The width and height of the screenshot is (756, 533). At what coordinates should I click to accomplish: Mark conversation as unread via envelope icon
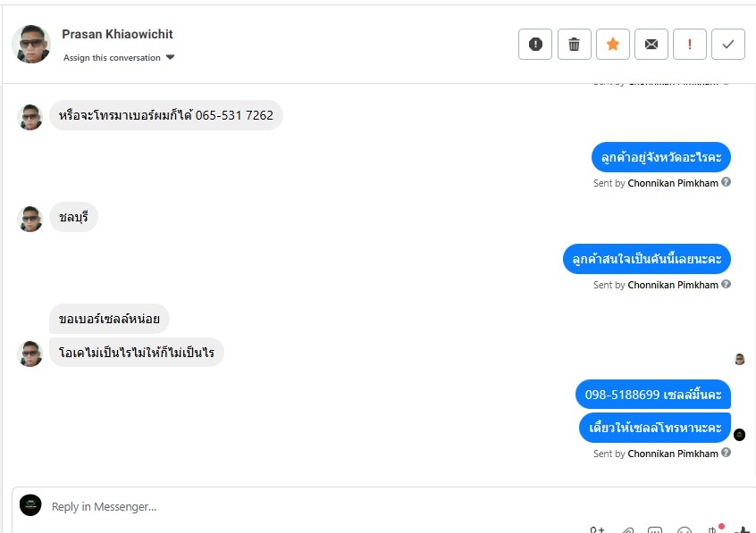pos(651,45)
